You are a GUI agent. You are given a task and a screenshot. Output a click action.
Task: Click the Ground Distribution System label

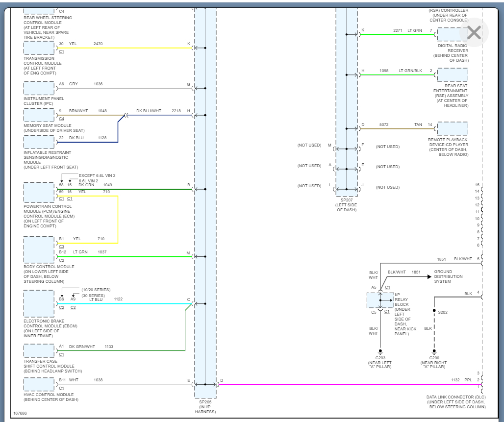(448, 276)
